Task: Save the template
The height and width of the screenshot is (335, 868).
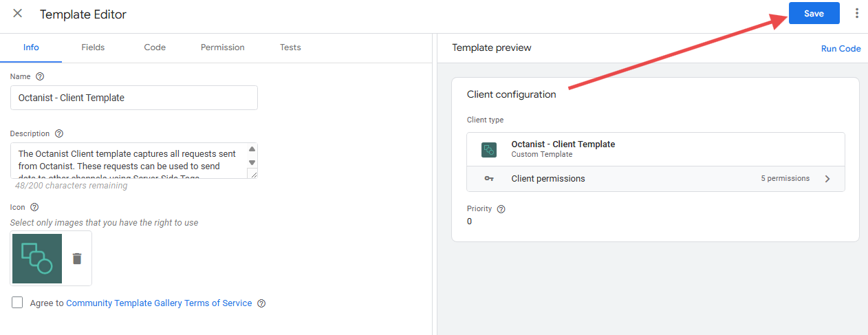Action: click(x=814, y=14)
